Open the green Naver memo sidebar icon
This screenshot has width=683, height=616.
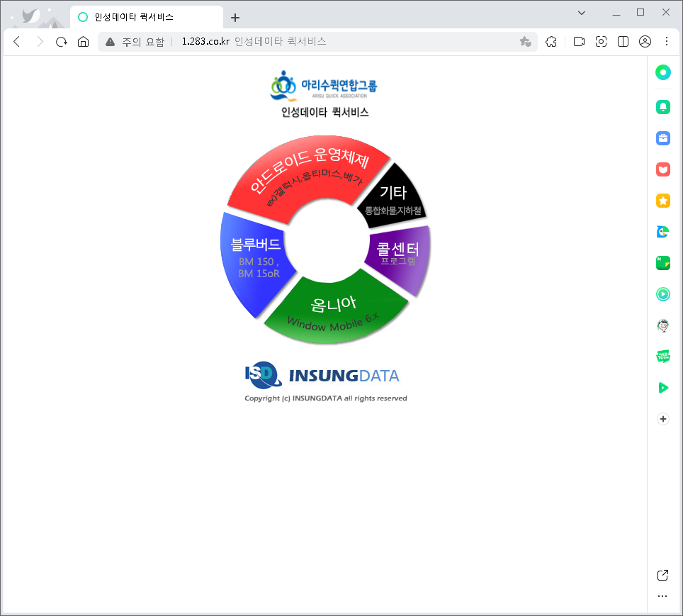(663, 263)
